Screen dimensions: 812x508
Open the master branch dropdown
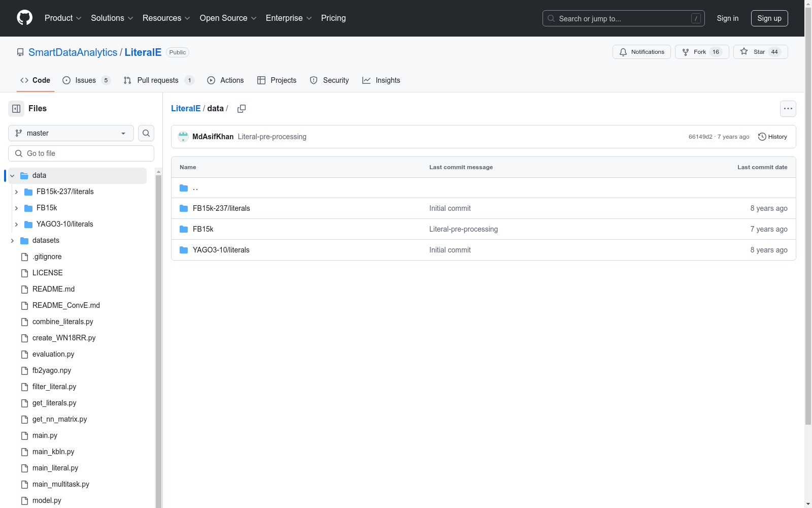coord(71,133)
